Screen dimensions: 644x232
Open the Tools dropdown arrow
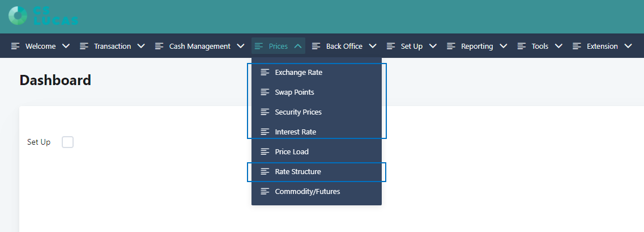tap(558, 47)
